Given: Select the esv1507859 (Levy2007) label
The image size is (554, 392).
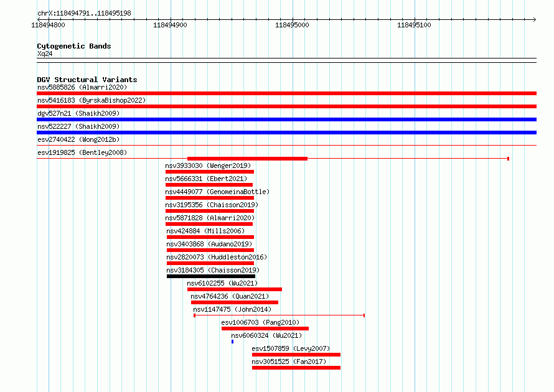Looking at the screenshot, I should (291, 348).
